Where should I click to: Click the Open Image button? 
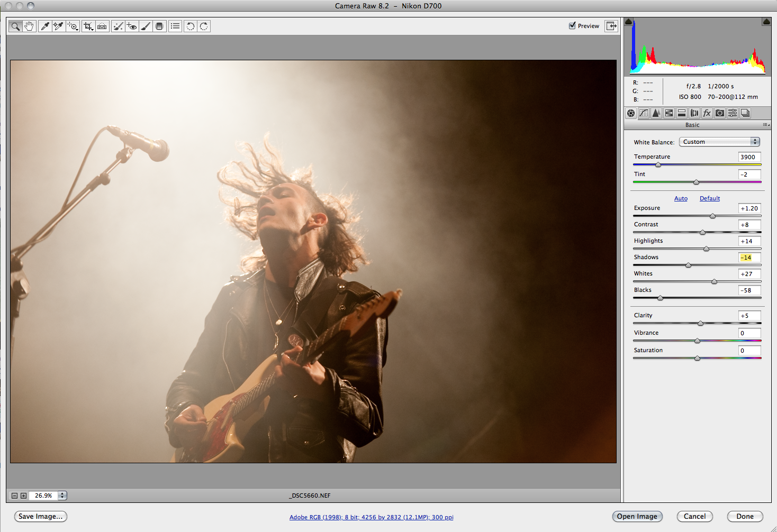637,517
